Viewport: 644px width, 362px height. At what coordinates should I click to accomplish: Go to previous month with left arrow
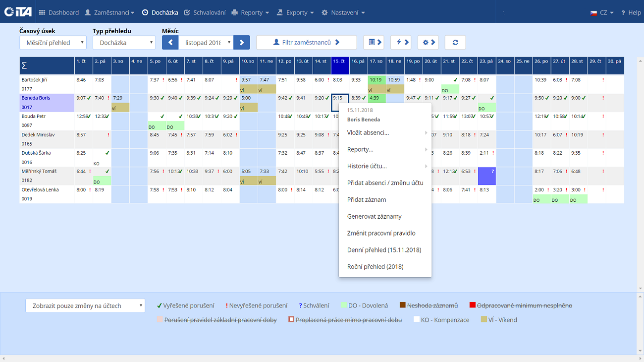[170, 43]
